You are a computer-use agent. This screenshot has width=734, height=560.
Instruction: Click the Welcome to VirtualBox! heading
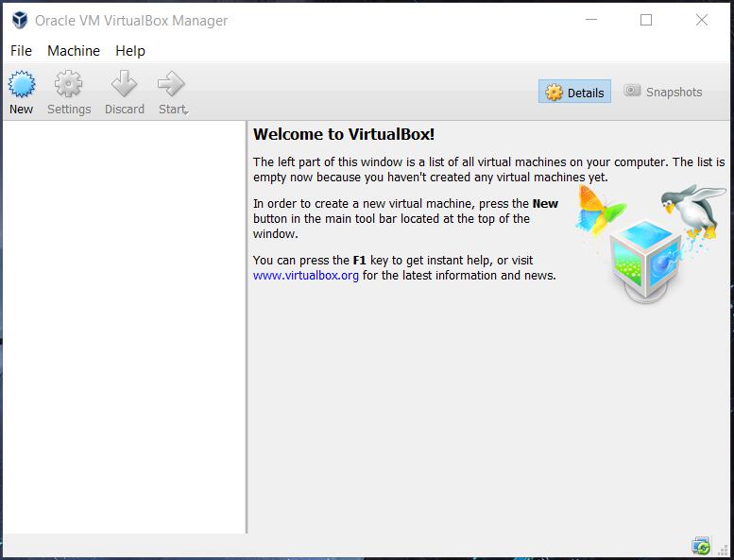pyautogui.click(x=344, y=134)
